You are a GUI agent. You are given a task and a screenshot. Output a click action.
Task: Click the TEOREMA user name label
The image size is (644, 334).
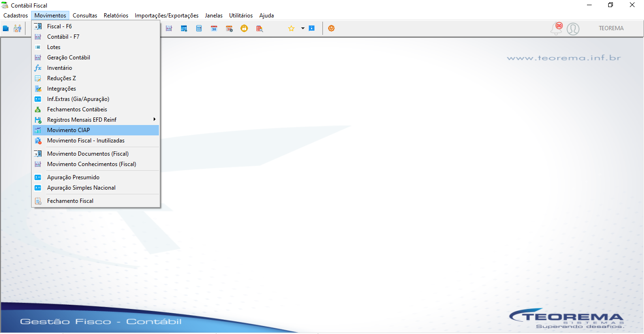click(611, 28)
